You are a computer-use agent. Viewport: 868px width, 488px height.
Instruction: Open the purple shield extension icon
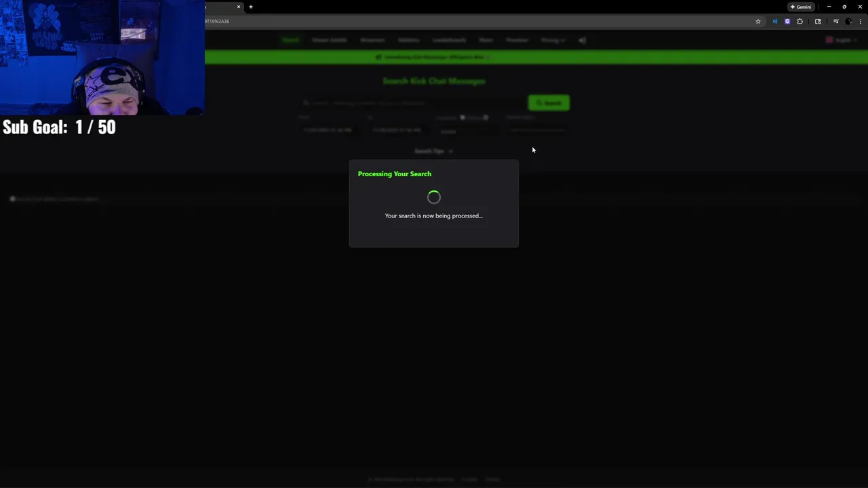point(787,22)
